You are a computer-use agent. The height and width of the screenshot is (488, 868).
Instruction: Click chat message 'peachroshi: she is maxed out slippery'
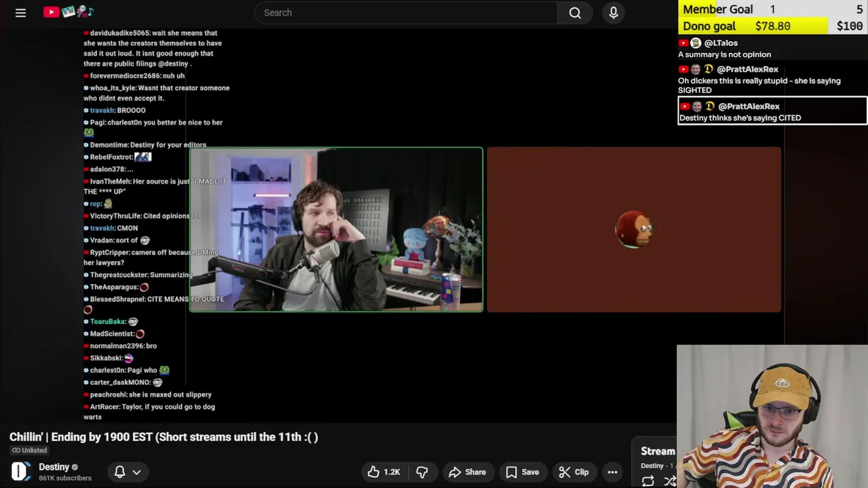[148, 394]
